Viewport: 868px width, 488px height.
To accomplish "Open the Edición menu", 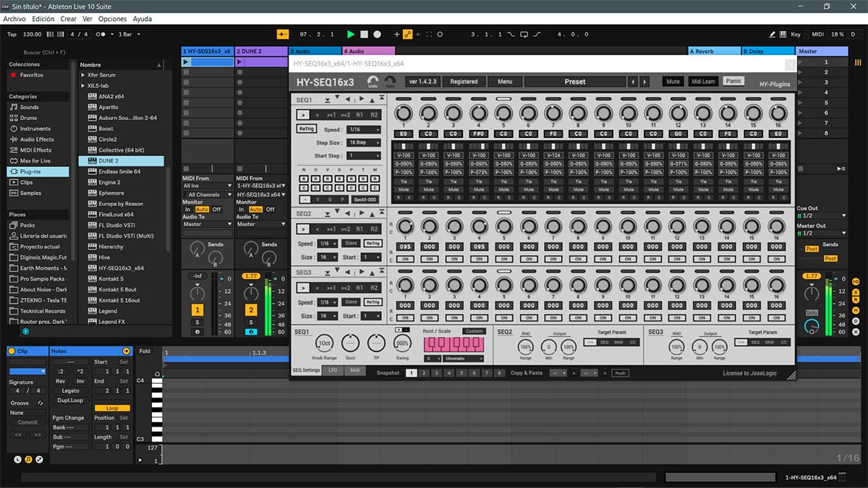I will [43, 19].
